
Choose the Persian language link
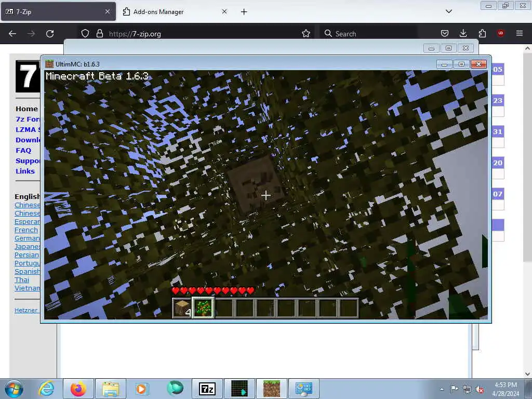point(27,255)
